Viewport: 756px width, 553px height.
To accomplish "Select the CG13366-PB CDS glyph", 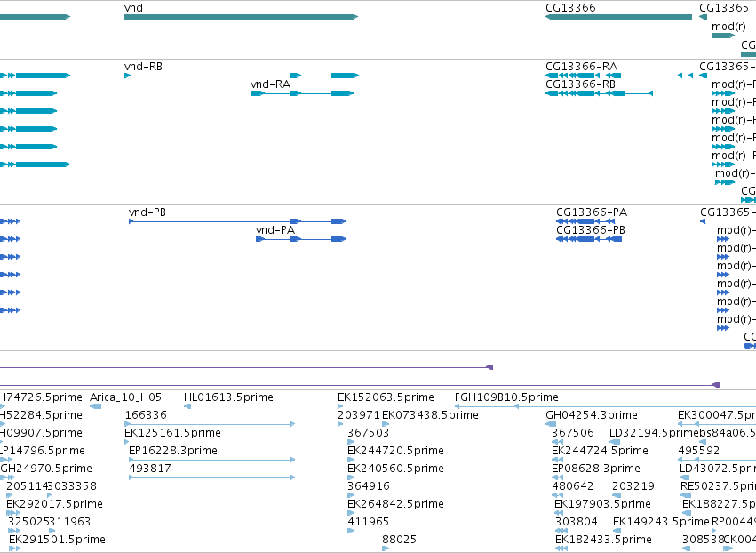I will [x=589, y=239].
